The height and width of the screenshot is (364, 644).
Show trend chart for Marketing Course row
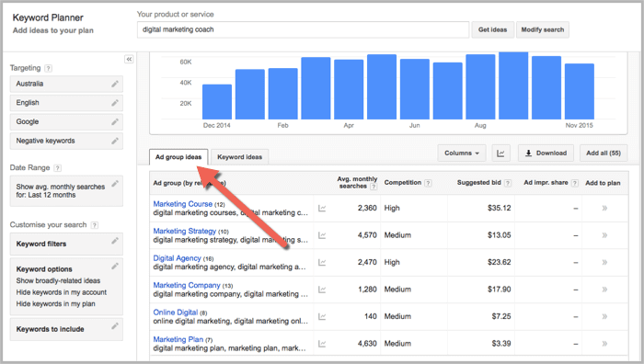[x=322, y=208]
